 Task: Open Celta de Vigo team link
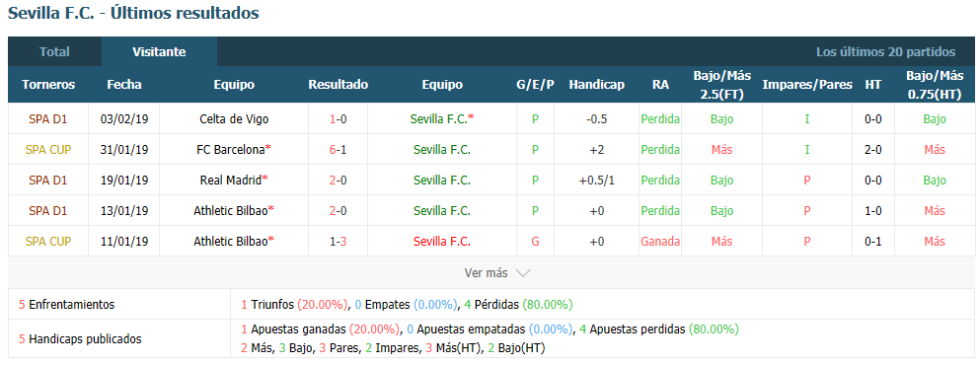tap(234, 118)
